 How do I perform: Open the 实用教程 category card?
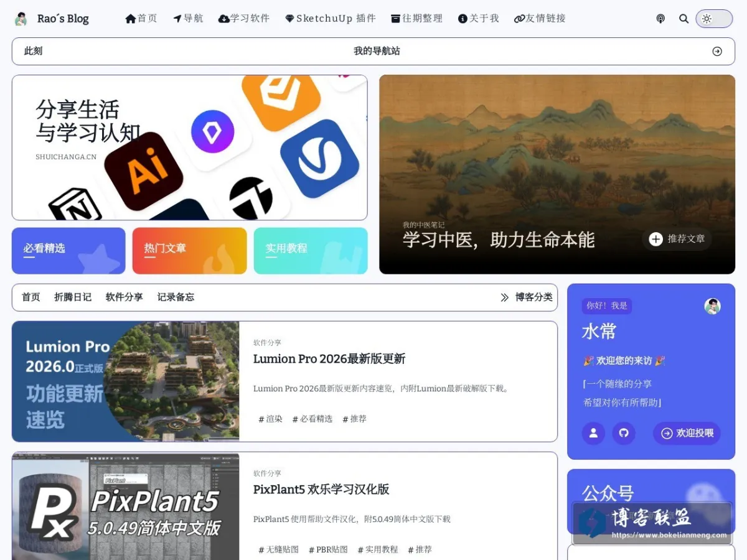pyautogui.click(x=311, y=251)
